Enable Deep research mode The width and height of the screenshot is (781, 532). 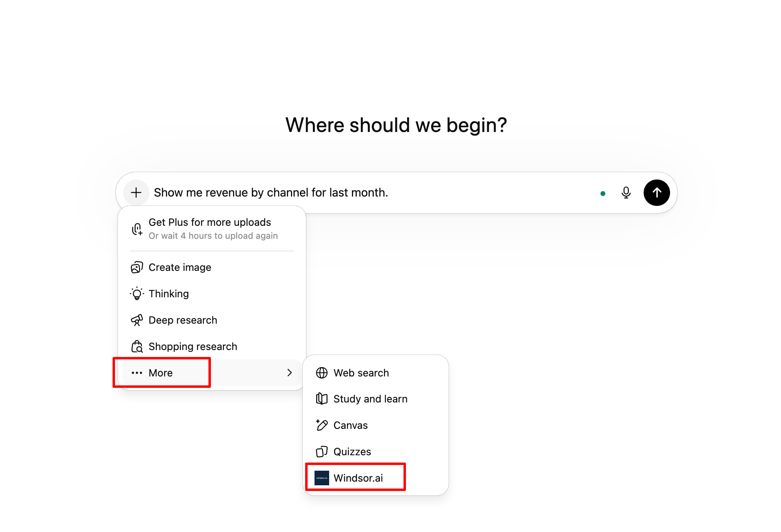click(183, 320)
